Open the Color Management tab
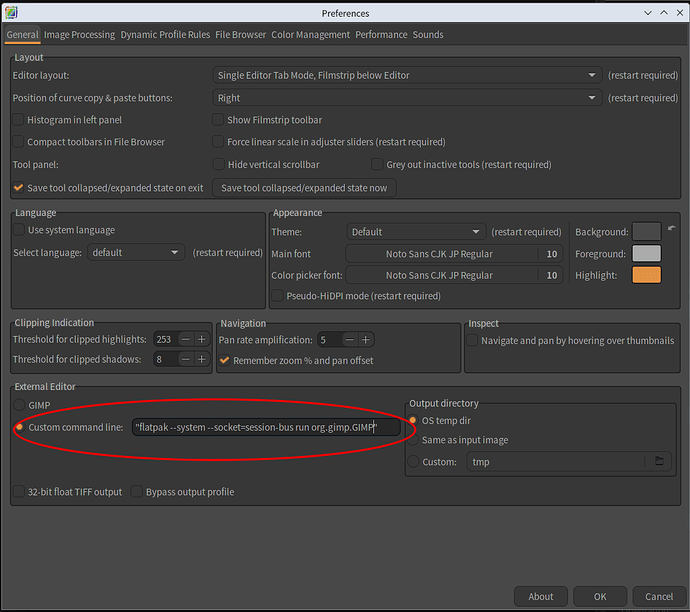 pyautogui.click(x=311, y=35)
